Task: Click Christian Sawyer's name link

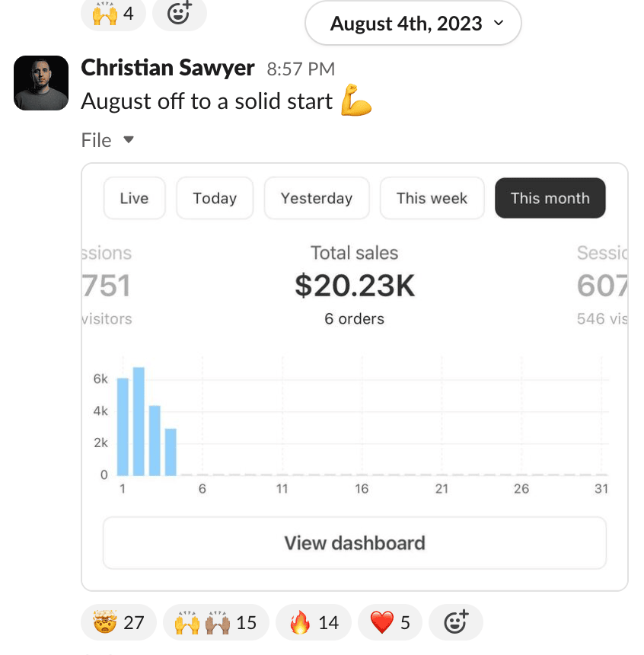Action: click(x=167, y=68)
